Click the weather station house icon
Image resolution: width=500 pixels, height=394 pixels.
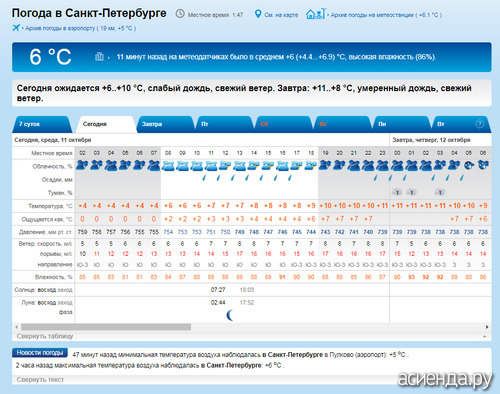click(x=316, y=14)
